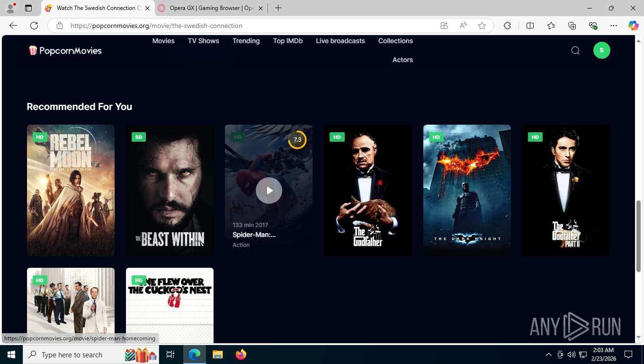Open a new tab with the plus button
The image size is (644, 364).
[278, 8]
